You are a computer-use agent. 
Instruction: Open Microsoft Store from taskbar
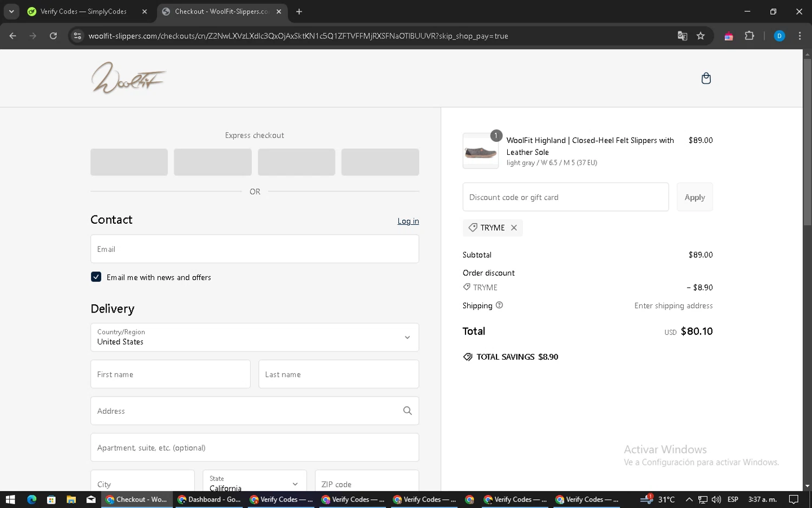tap(51, 499)
